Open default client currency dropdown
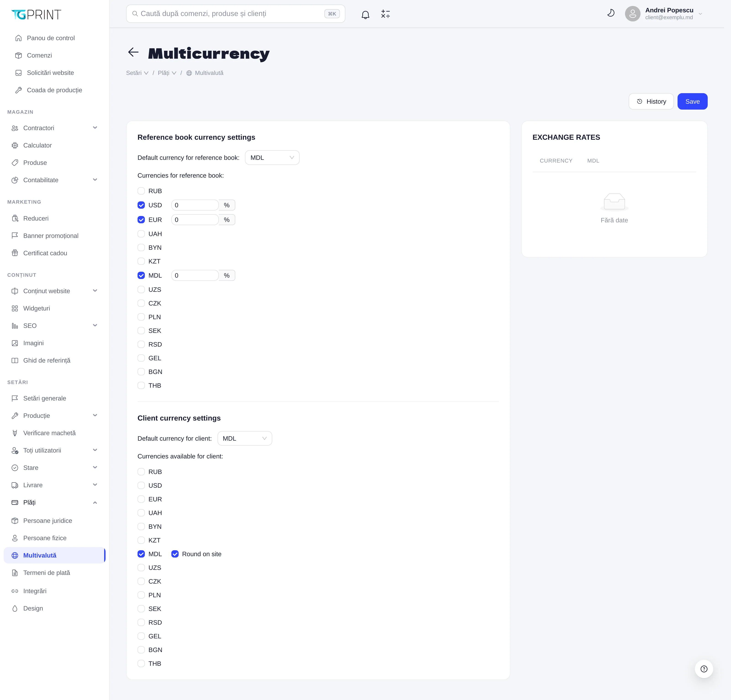Viewport: 731px width, 700px height. click(x=245, y=438)
